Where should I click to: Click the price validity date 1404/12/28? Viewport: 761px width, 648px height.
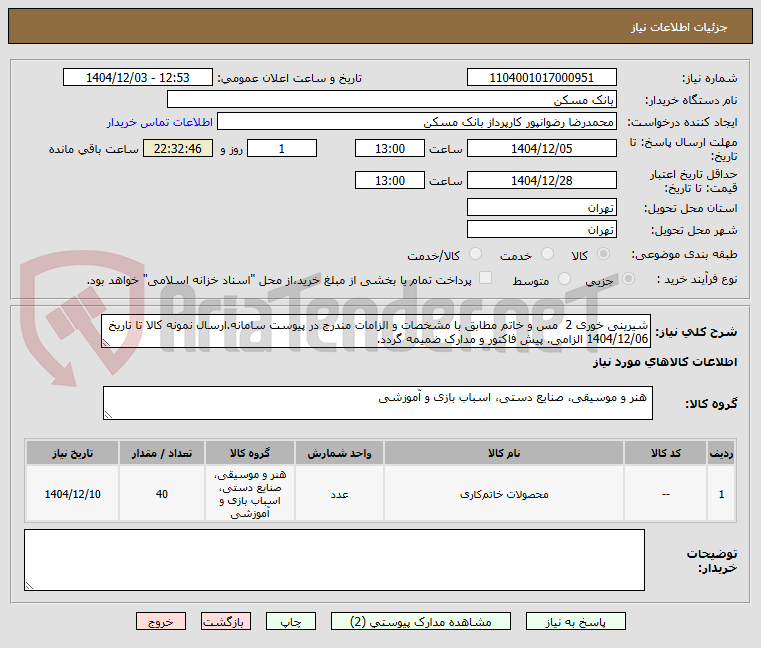[x=542, y=180]
